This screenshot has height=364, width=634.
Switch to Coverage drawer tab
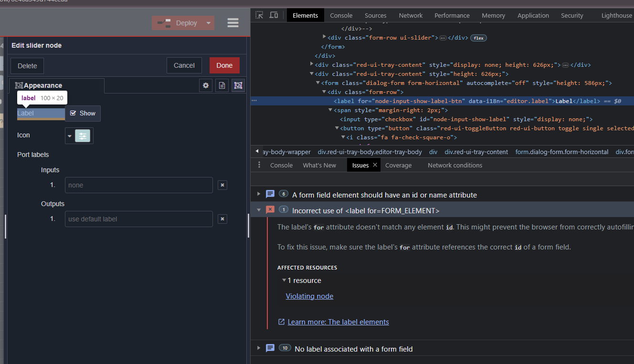pyautogui.click(x=398, y=165)
